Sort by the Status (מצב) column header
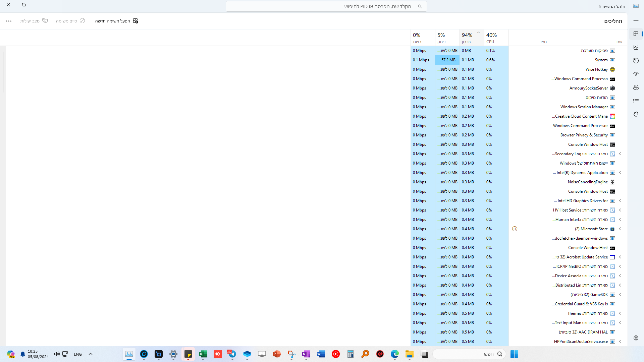644x362 pixels. (529, 38)
